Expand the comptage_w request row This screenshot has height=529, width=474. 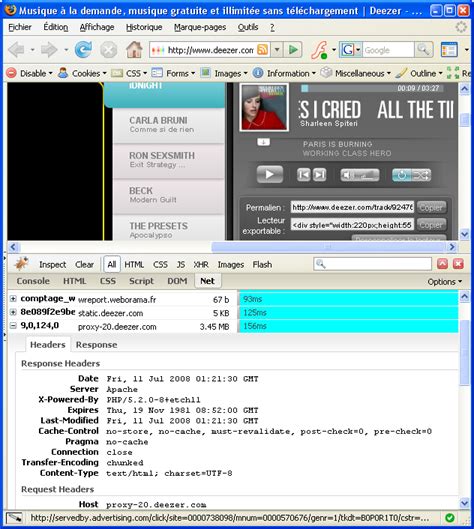13,299
